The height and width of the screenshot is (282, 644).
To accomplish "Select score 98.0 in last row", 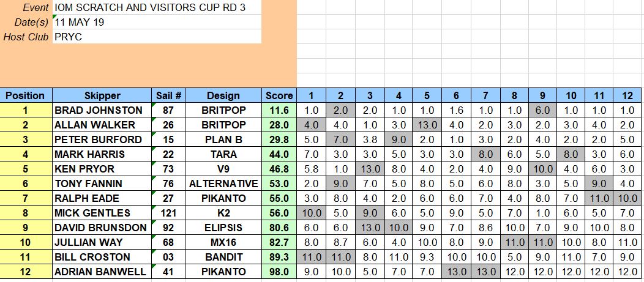I will [x=279, y=272].
